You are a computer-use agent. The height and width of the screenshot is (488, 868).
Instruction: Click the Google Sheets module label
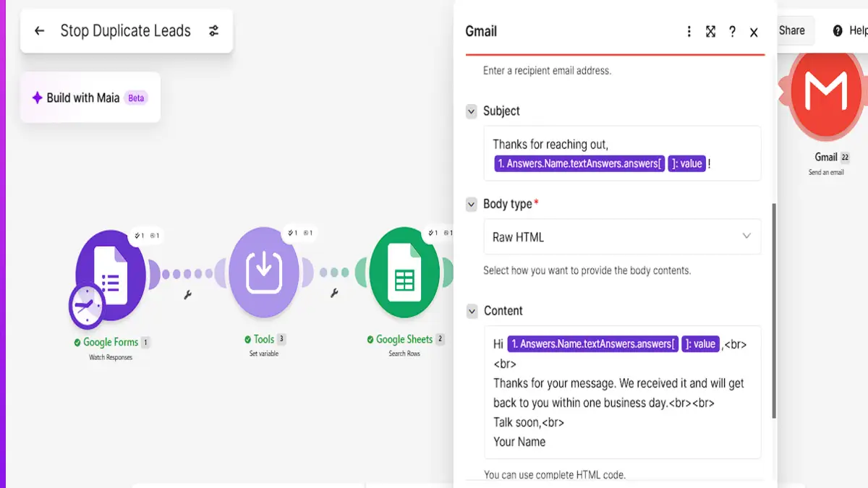point(404,339)
